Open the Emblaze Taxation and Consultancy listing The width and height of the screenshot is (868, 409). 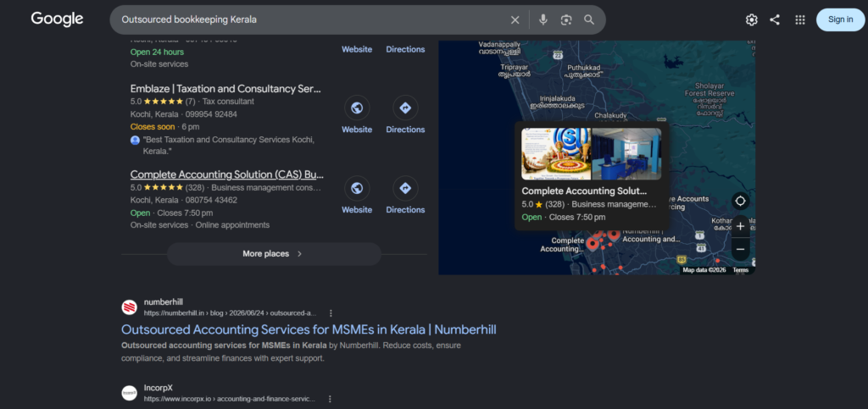(x=225, y=89)
